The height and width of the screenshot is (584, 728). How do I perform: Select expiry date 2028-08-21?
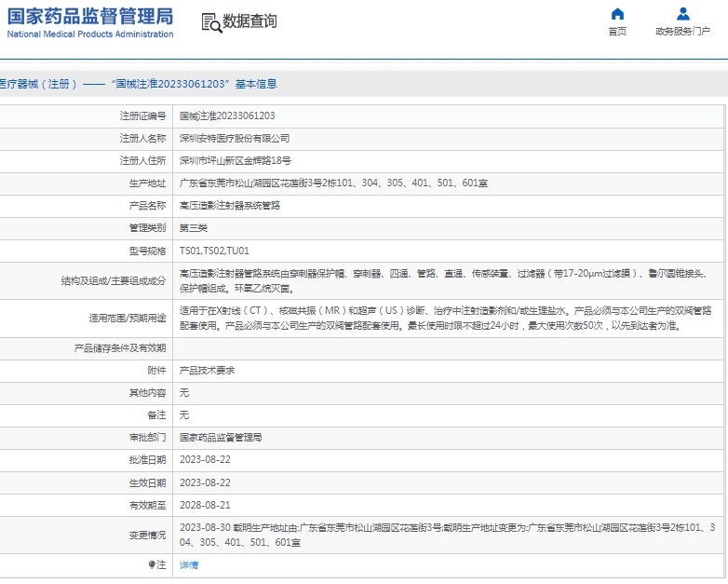tap(205, 505)
